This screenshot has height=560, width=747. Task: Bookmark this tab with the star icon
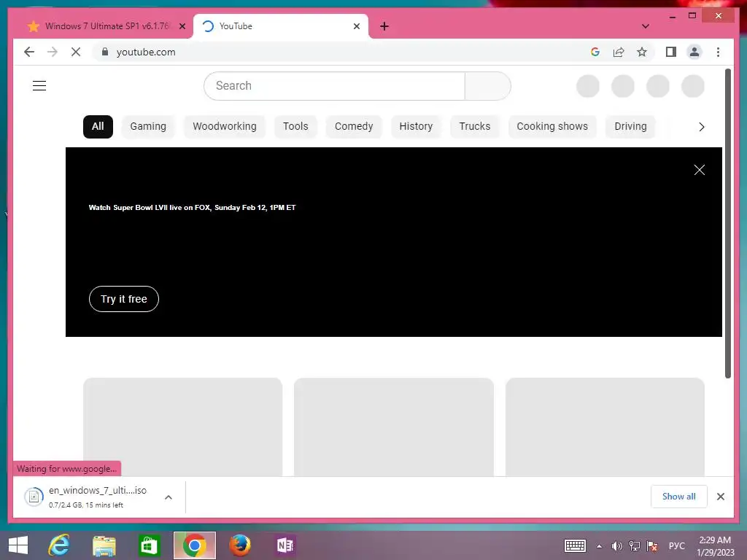[x=642, y=52]
